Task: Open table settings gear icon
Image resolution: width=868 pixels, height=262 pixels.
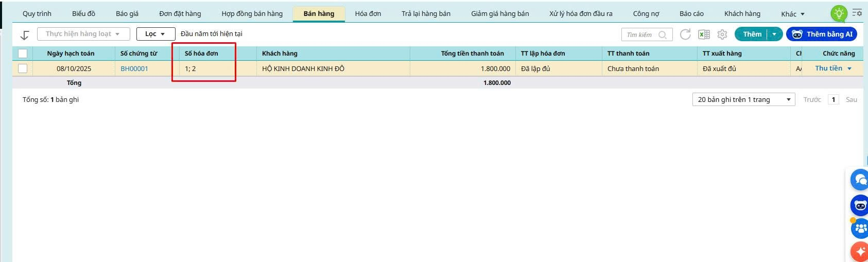Action: tap(722, 34)
